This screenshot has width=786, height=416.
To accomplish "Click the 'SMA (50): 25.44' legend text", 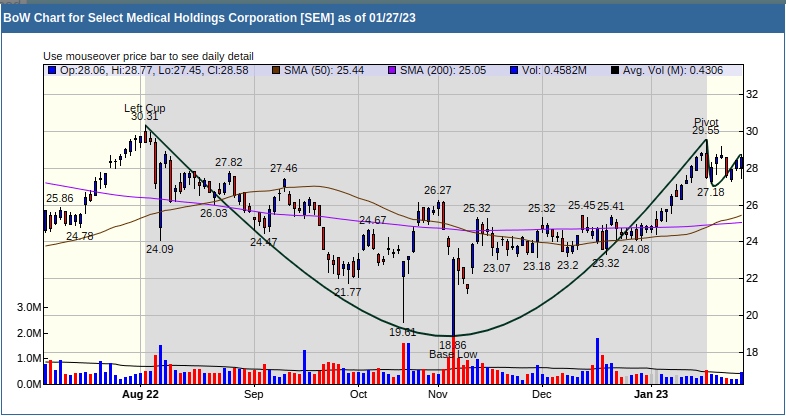I will coord(324,71).
